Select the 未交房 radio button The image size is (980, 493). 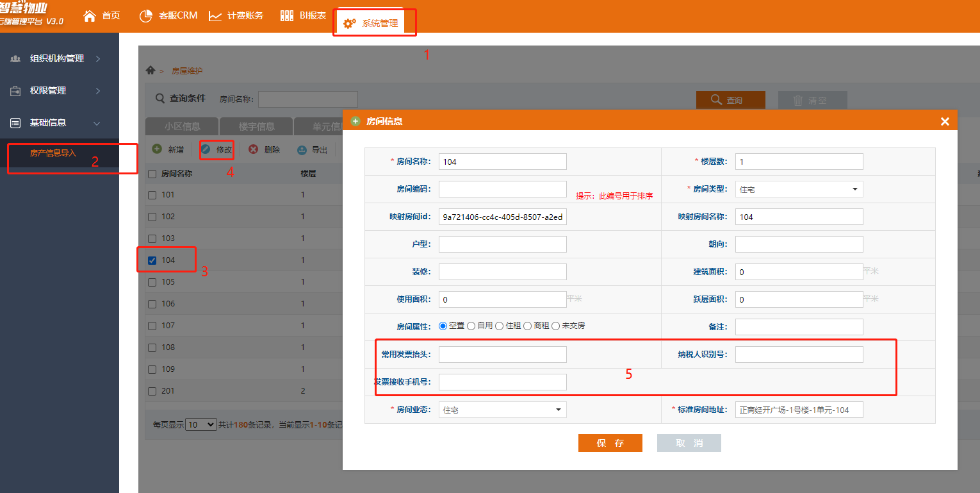tap(555, 326)
